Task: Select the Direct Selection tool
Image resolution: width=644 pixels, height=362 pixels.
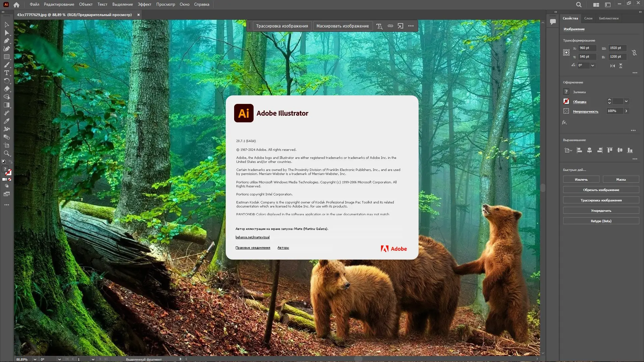Action: (7, 33)
